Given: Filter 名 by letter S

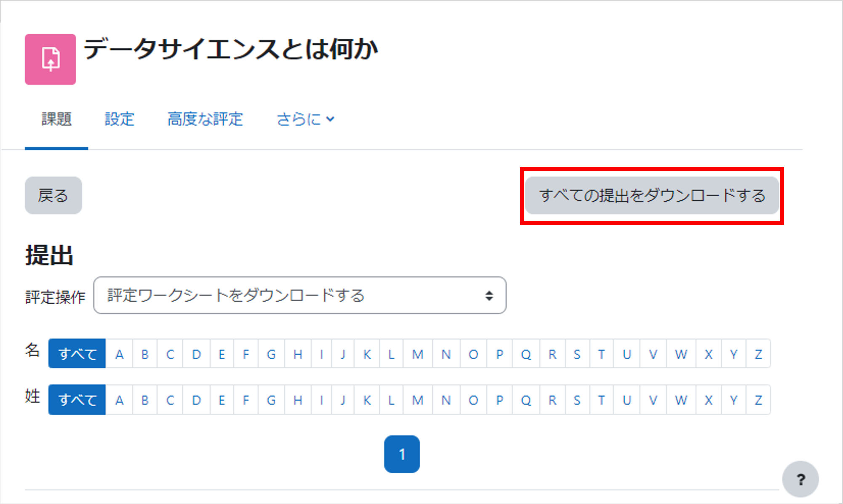Looking at the screenshot, I should click(x=577, y=353).
